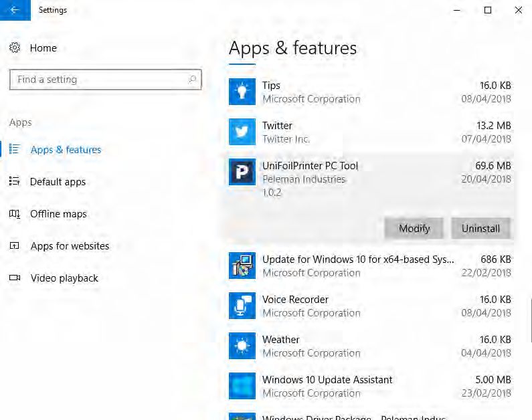Select the Voice Recorder microphone icon
532x420 pixels.
click(x=242, y=306)
